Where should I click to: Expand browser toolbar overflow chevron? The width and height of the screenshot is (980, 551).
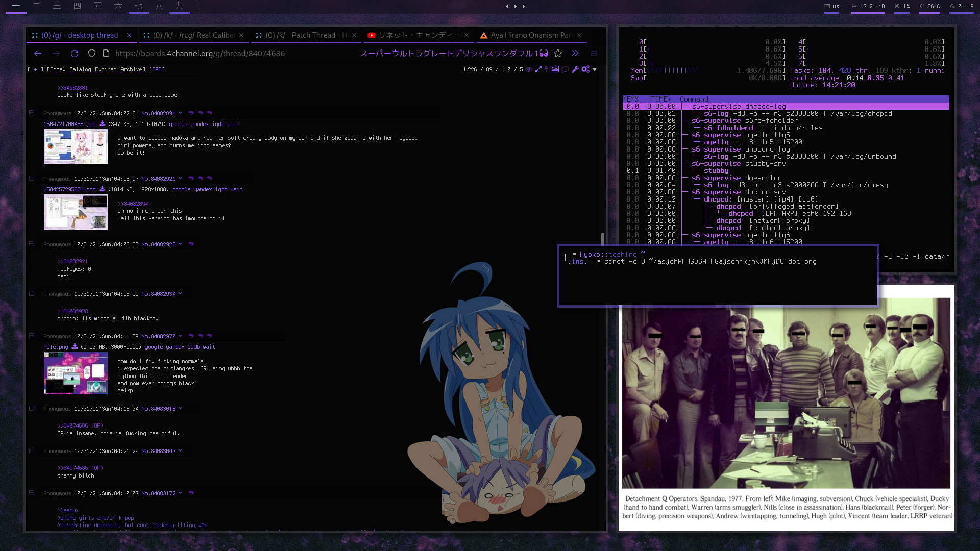(x=575, y=53)
